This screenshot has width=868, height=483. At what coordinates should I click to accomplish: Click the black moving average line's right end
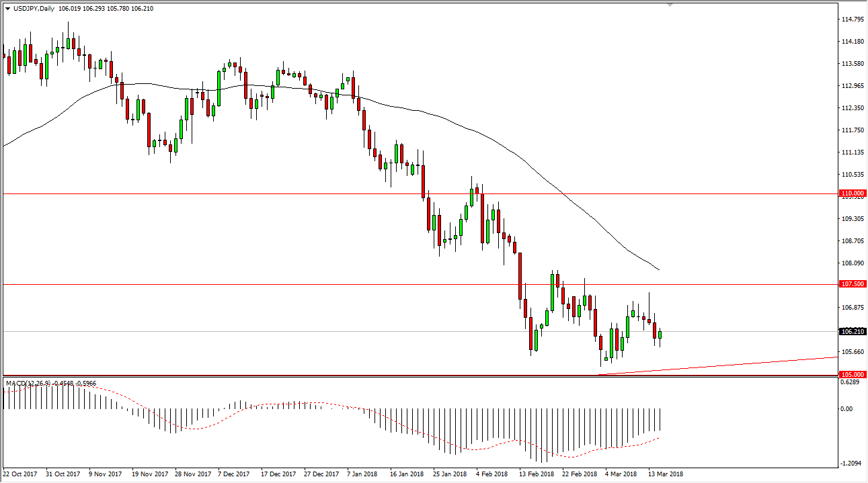(658, 269)
